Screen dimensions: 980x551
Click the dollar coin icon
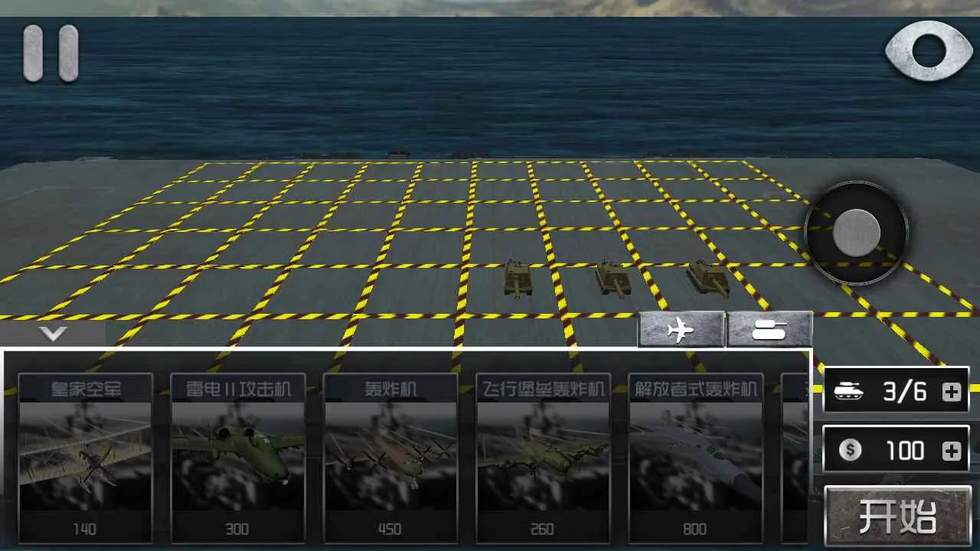pos(849,451)
